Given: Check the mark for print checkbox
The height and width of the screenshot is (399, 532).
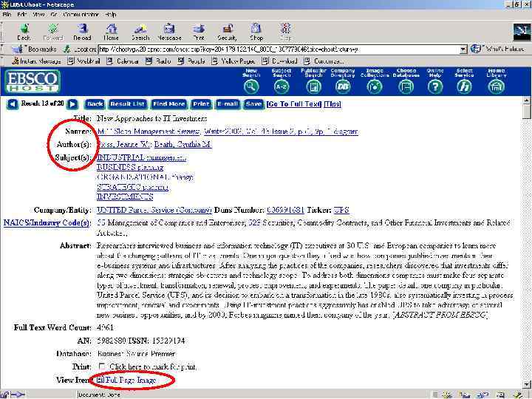Looking at the screenshot, I should (102, 366).
